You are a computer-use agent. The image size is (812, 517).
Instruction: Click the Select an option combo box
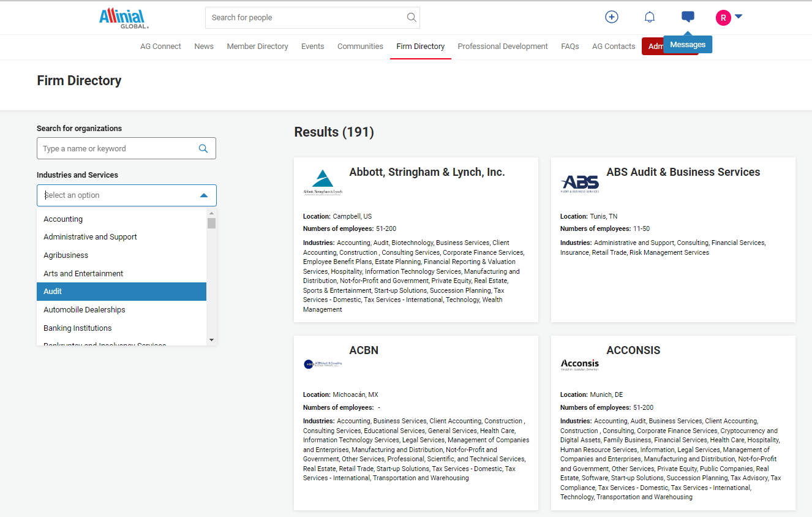[x=127, y=195]
